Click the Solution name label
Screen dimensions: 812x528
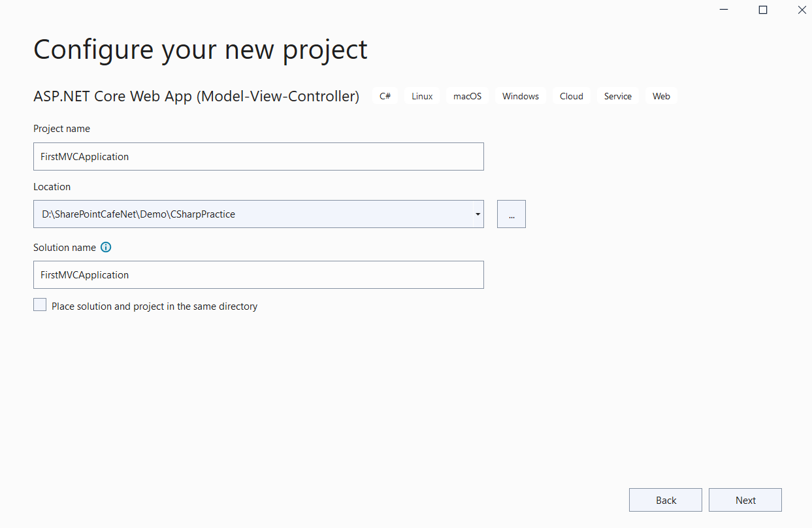[x=65, y=248]
